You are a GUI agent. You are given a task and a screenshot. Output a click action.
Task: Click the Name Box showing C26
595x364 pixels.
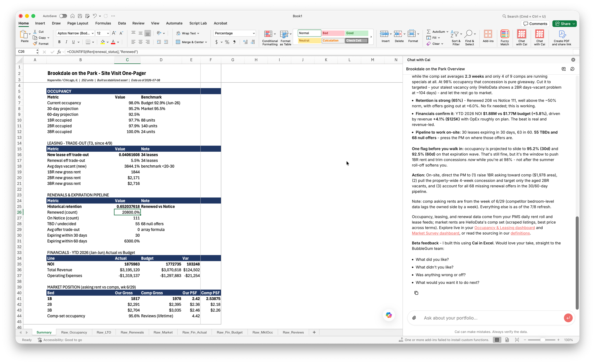coord(26,52)
